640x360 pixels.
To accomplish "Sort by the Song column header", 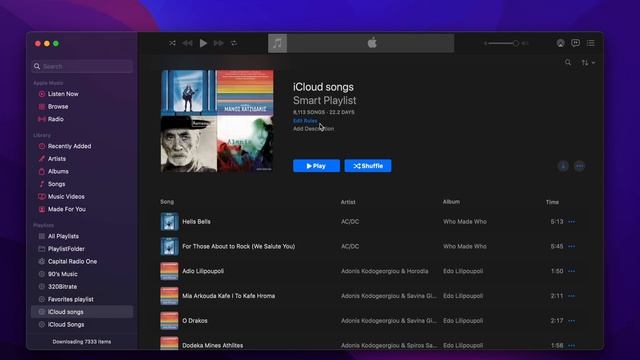I will 167,202.
